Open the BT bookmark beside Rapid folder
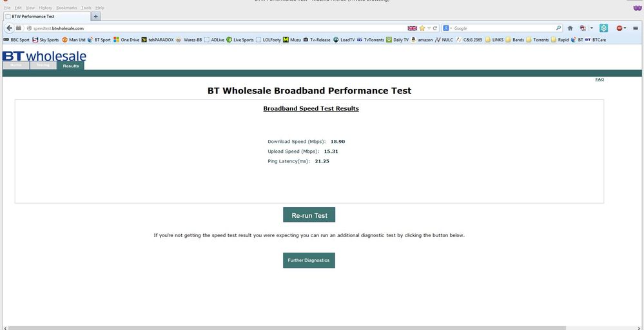Viewport: 644px width, 330px height. (x=577, y=40)
